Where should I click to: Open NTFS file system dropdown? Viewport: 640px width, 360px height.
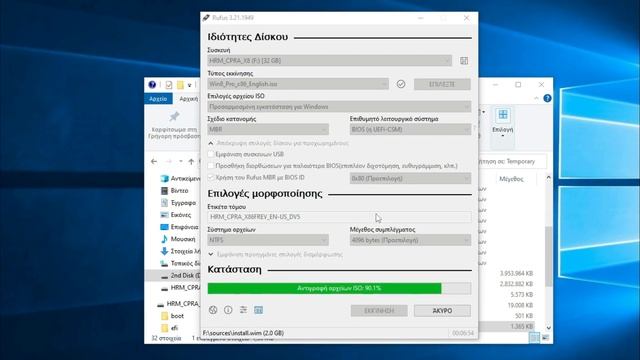click(x=268, y=240)
